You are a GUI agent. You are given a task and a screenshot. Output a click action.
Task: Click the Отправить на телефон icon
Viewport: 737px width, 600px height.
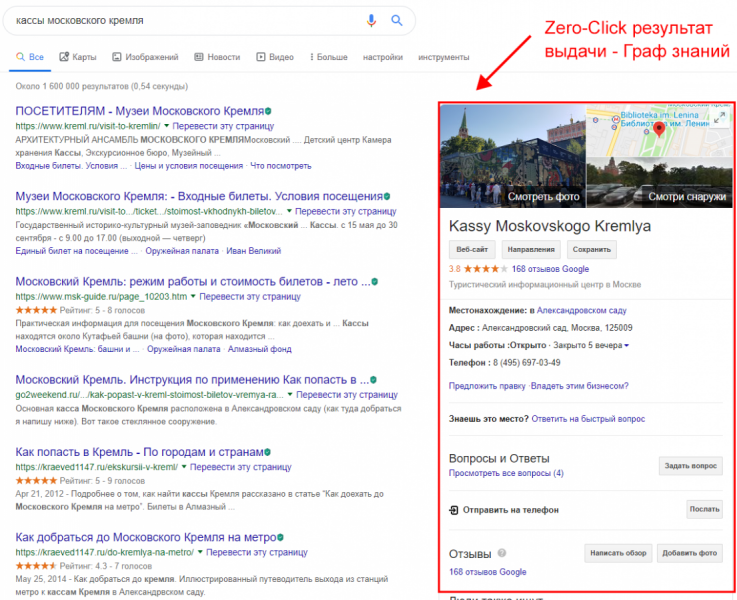[x=454, y=510]
